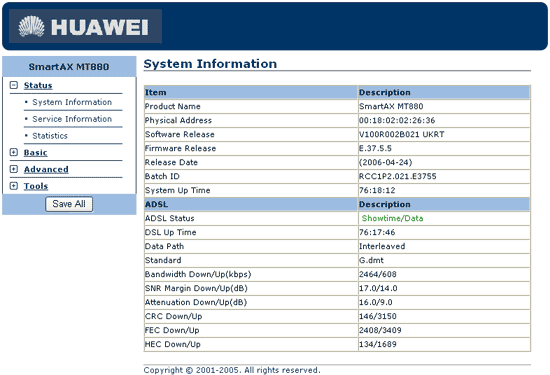This screenshot has width=550, height=375.
Task: Click the green Showtime/Data status
Action: click(392, 218)
